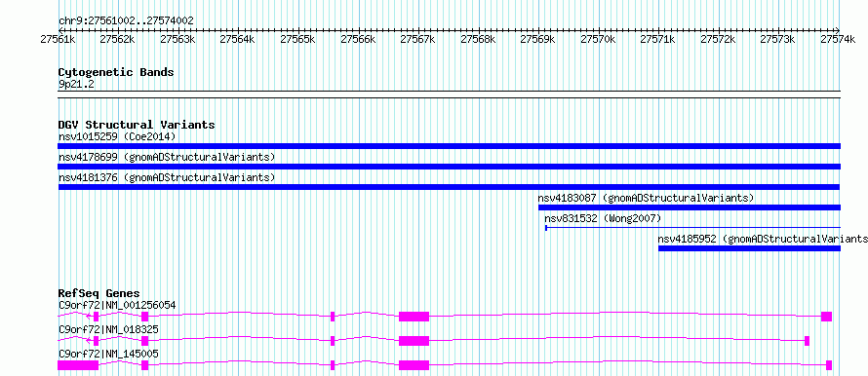Select the nsv4185952 variant bar
This screenshot has height=376, width=868.
(749, 248)
